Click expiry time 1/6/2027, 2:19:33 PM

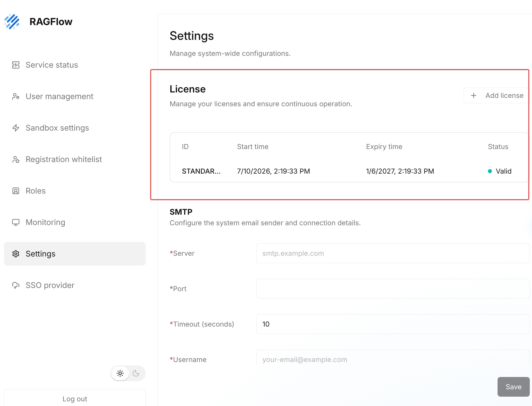click(400, 171)
